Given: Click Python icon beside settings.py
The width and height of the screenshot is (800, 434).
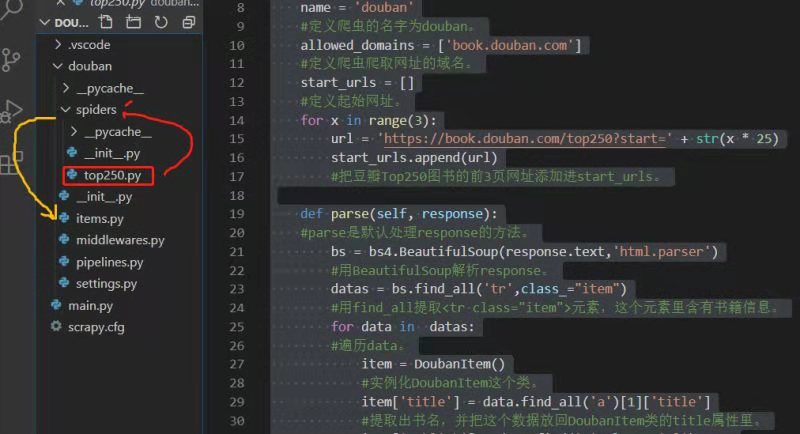Looking at the screenshot, I should (64, 283).
